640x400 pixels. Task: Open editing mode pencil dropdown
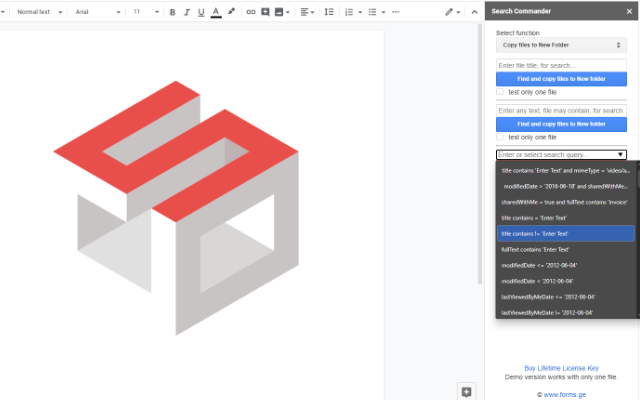coord(452,12)
